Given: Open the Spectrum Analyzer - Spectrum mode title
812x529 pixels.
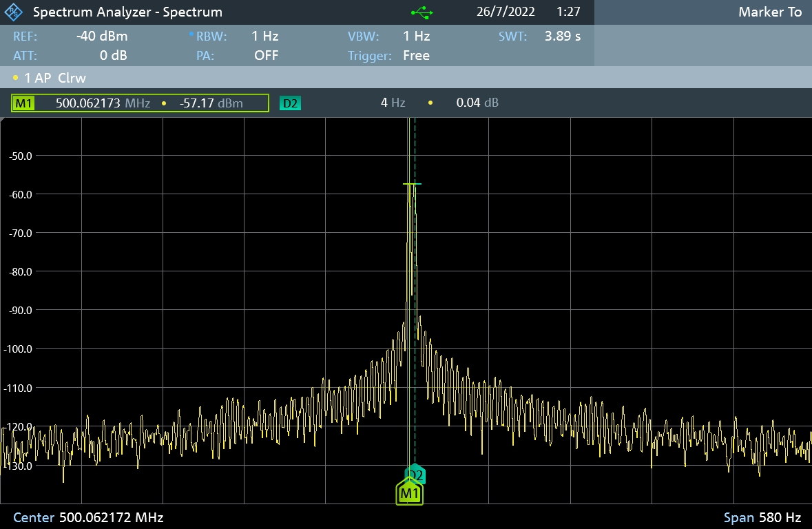Looking at the screenshot, I should coord(127,12).
